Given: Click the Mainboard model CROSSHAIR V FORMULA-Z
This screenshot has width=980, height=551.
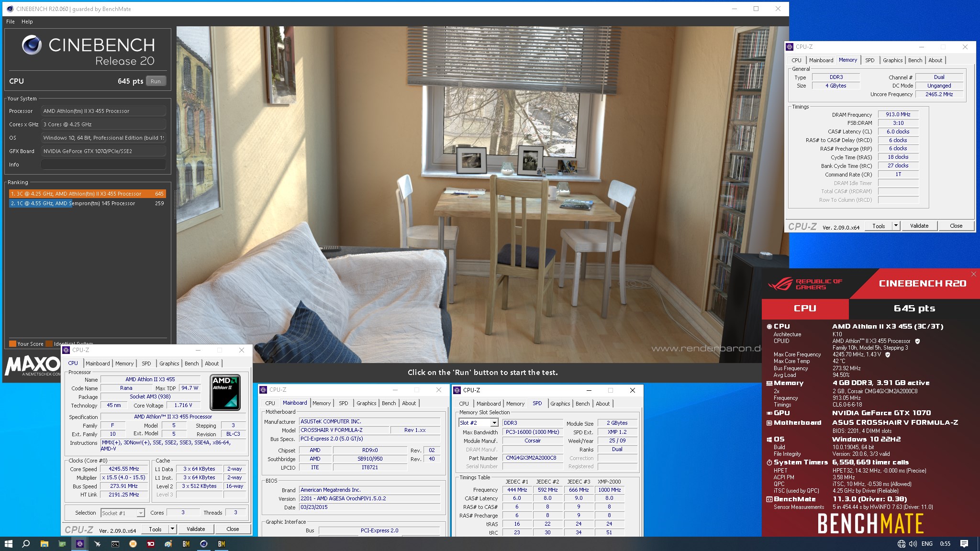Looking at the screenshot, I should pyautogui.click(x=344, y=430).
